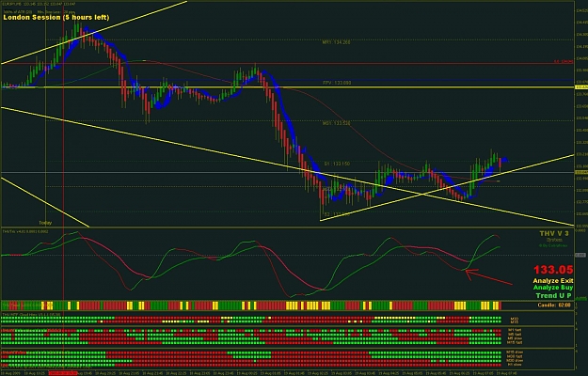The width and height of the screenshot is (588, 376).
Task: Click the THV Trix indicator window label
Action: (25, 232)
